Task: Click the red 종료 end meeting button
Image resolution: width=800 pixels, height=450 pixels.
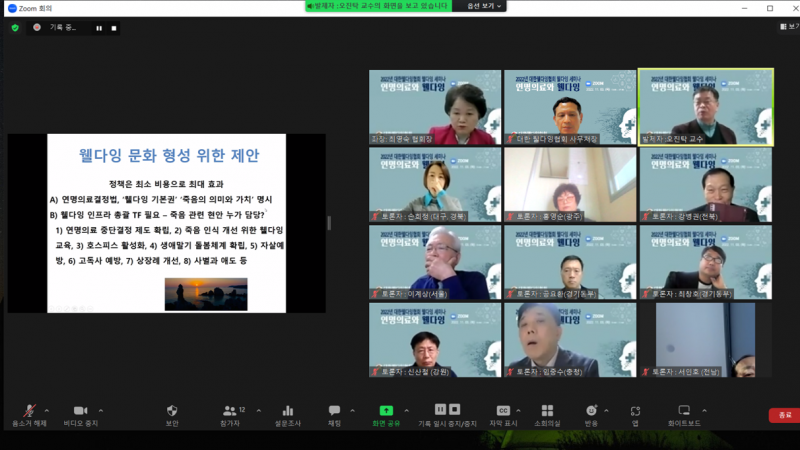Action: [783, 415]
